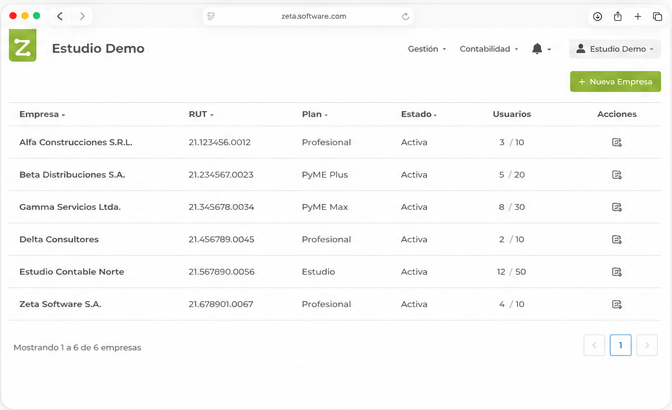Image resolution: width=672 pixels, height=410 pixels.
Task: Open actions icon for Beta Distribuciones S.A.
Action: (x=617, y=174)
